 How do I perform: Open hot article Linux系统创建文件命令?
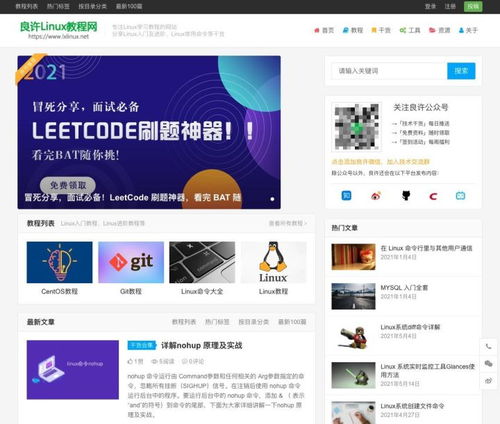(412, 406)
